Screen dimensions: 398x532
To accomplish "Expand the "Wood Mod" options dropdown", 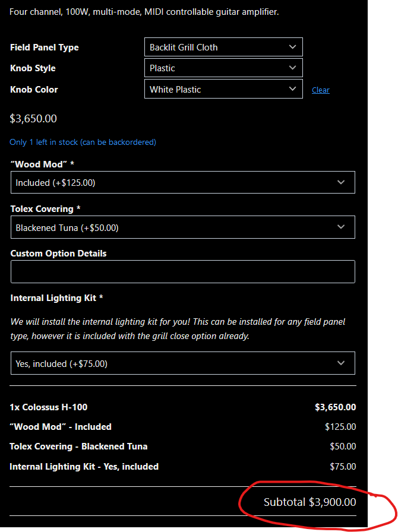I will pyautogui.click(x=182, y=182).
